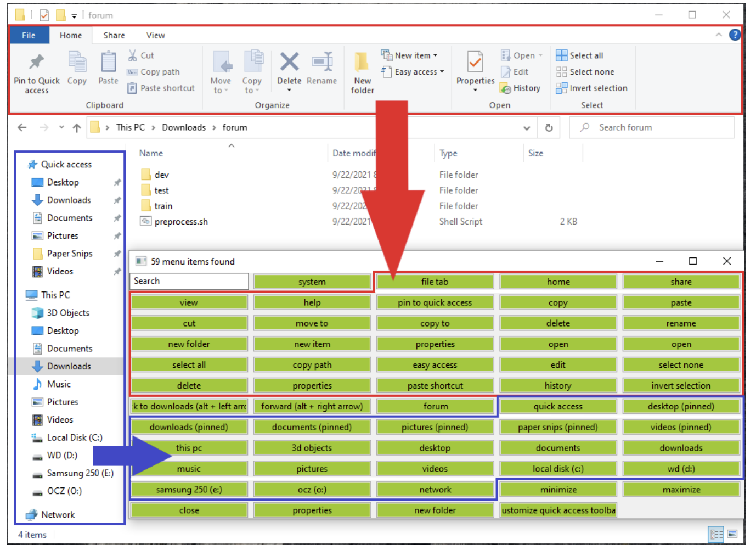756x550 pixels.
Task: Switch to details view in status bar
Action: coord(716,534)
